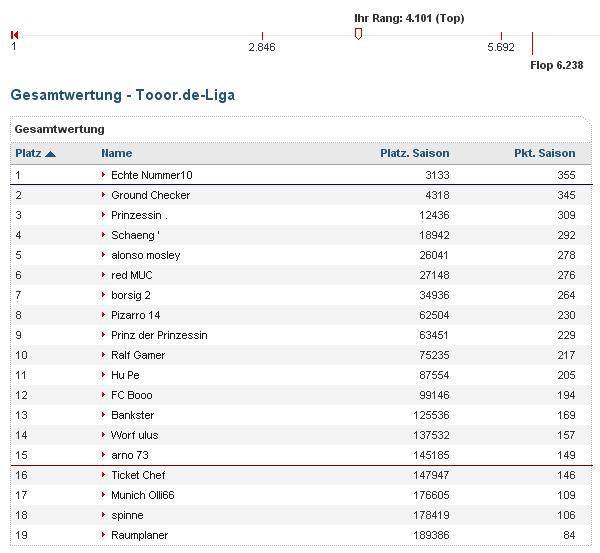Click the red arrow beside Pizarro 14
600x553 pixels.
pos(104,315)
